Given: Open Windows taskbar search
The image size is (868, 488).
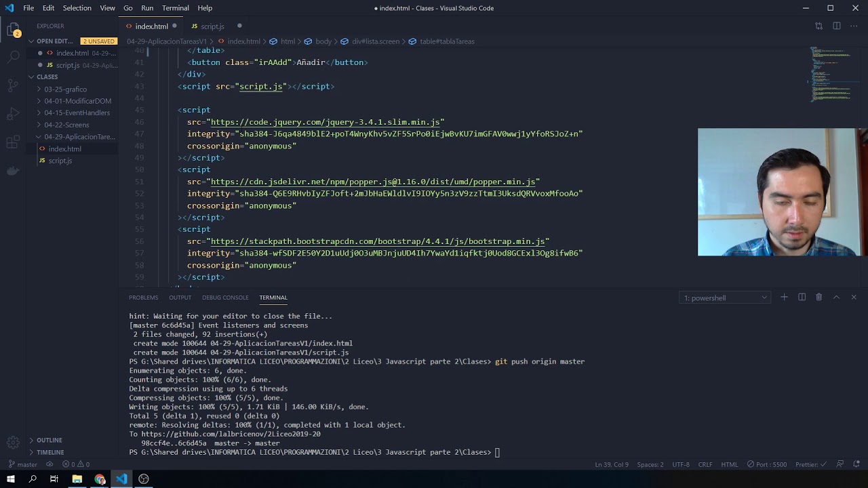Looking at the screenshot, I should tap(33, 479).
